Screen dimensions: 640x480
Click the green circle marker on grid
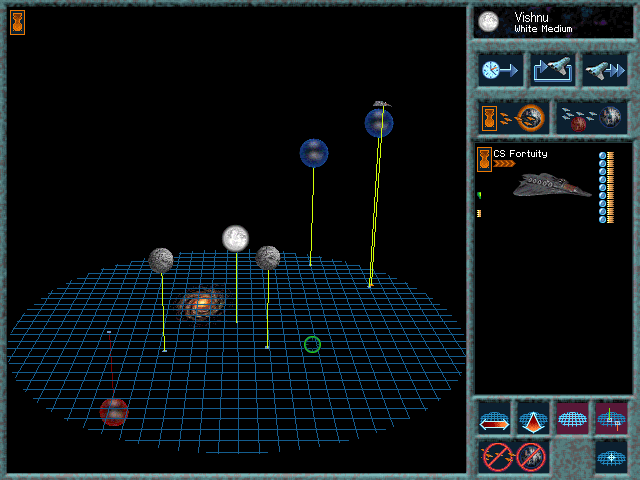click(313, 344)
